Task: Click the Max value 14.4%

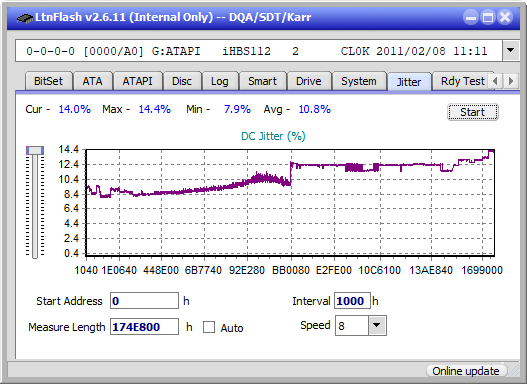Action: pos(155,109)
